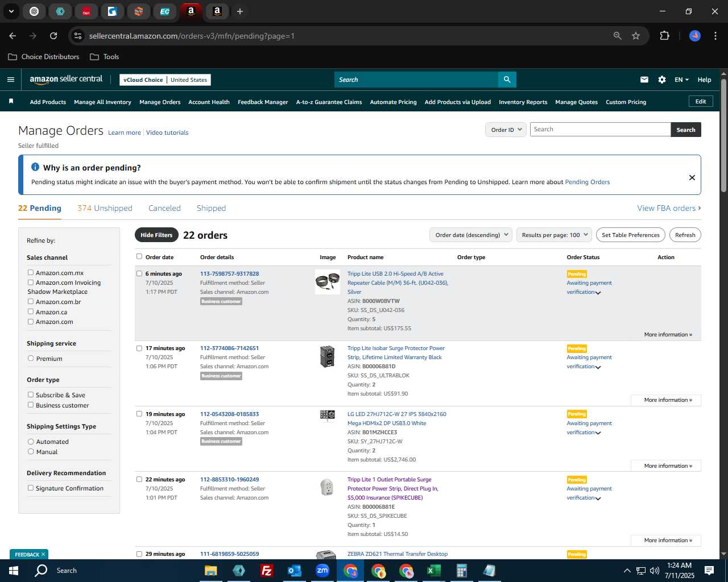The image size is (728, 582).
Task: Open the messages envelope icon
Action: coord(644,80)
